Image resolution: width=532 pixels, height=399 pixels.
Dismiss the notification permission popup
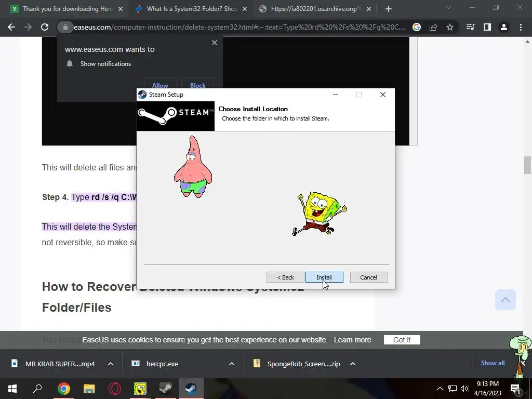(x=215, y=43)
